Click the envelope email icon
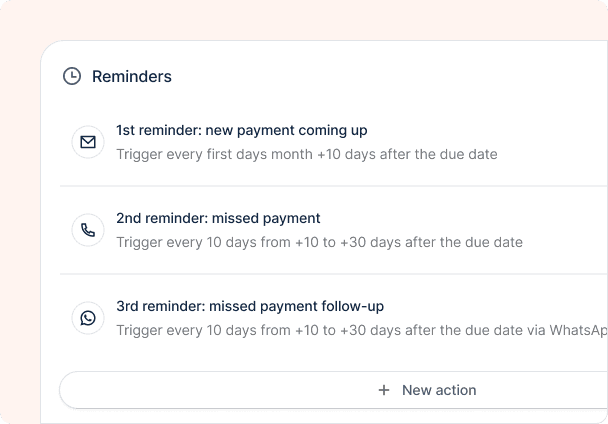 (88, 142)
